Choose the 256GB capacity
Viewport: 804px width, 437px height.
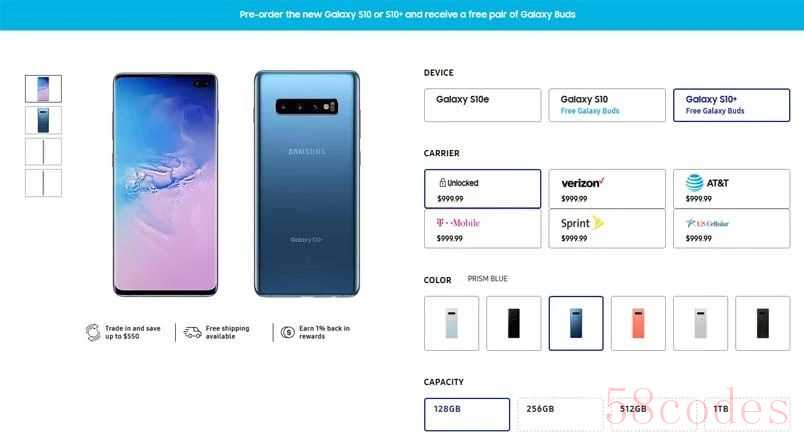(559, 414)
